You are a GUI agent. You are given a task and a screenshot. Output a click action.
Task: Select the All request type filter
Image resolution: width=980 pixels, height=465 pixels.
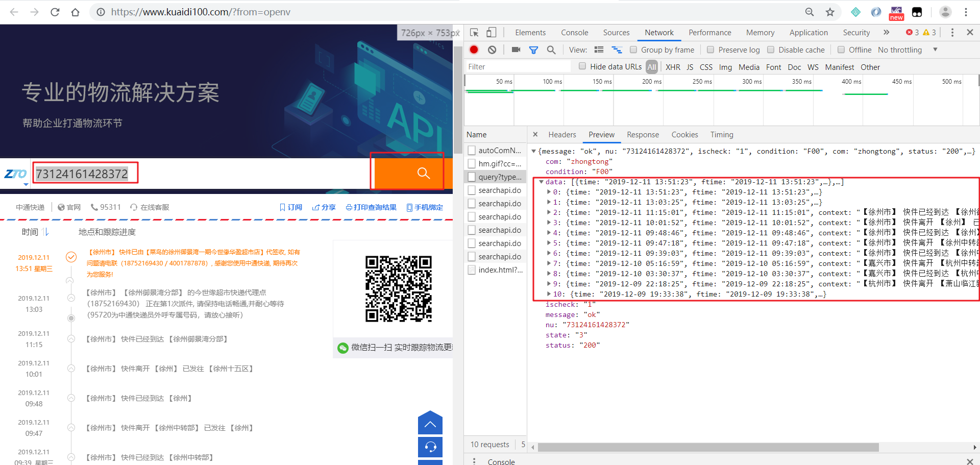[x=651, y=67]
